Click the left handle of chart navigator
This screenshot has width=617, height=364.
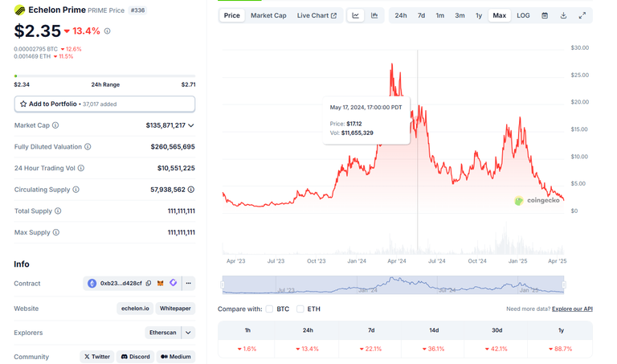tap(223, 285)
